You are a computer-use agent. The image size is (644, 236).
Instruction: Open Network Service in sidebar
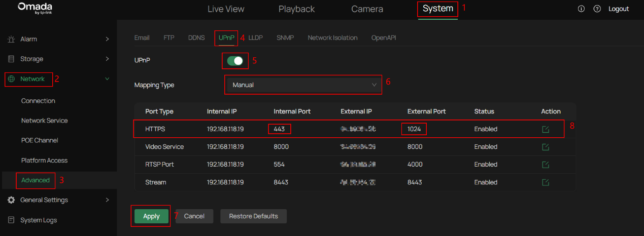[44, 121]
